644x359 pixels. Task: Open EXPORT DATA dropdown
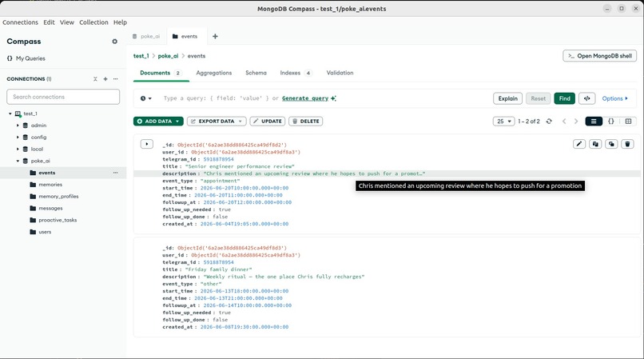click(x=217, y=122)
